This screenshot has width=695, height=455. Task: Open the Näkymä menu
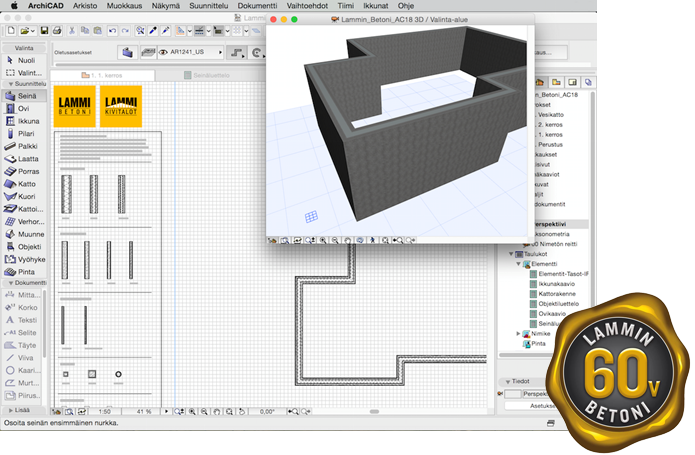(x=166, y=6)
